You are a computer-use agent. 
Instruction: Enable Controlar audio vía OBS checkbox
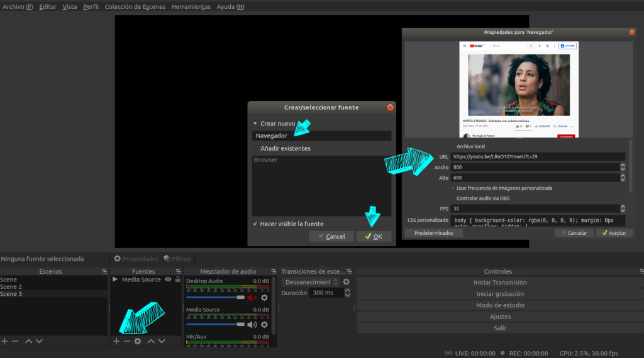point(453,198)
